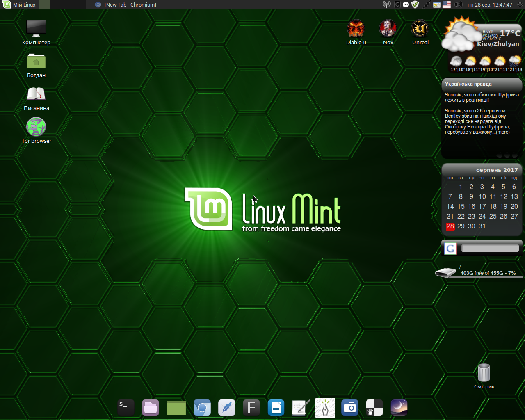This screenshot has height=420, width=525.
Task: Open the blue feather icon in dock
Action: (x=227, y=408)
